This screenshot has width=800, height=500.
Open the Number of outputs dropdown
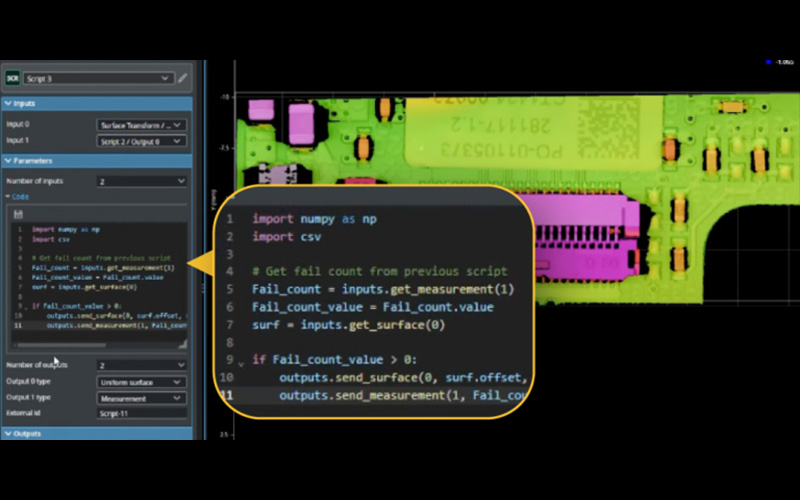(x=140, y=366)
